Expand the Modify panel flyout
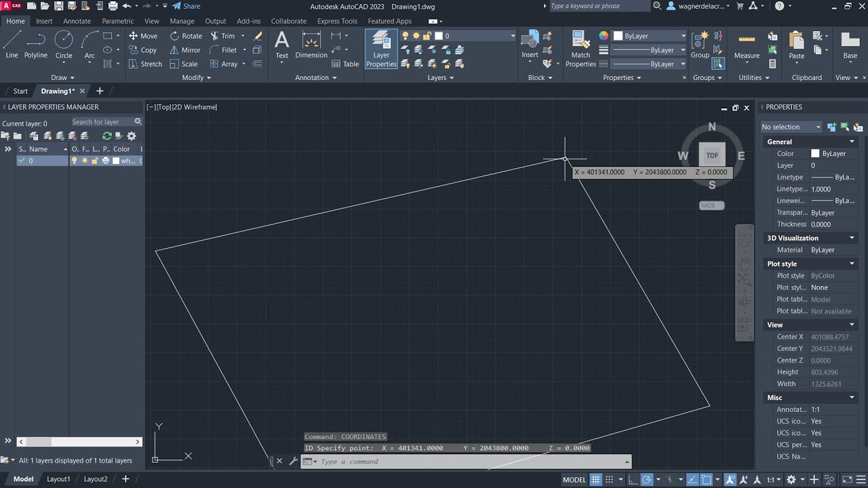The width and height of the screenshot is (868, 488). tap(197, 77)
